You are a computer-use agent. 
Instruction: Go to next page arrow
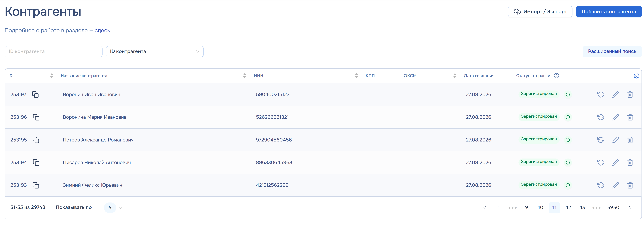tap(630, 208)
